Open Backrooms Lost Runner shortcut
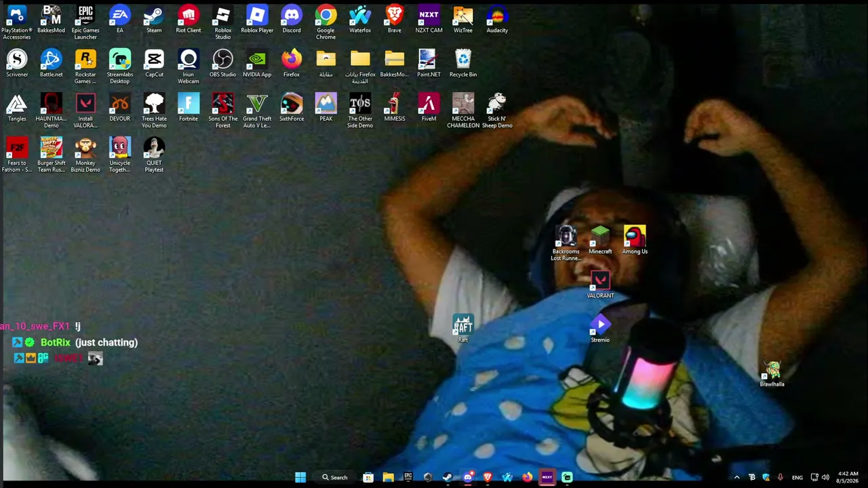The height and width of the screenshot is (488, 868). 566,243
